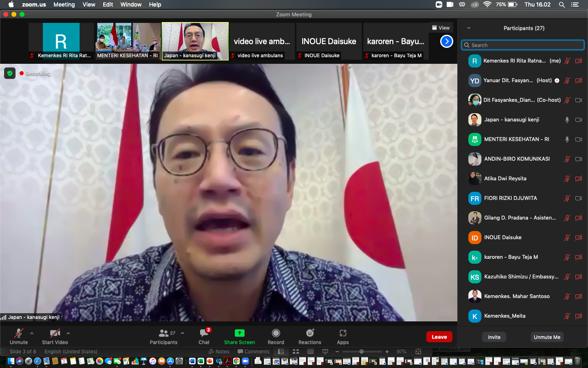
Task: Click the Unmute Me button
Action: (547, 337)
